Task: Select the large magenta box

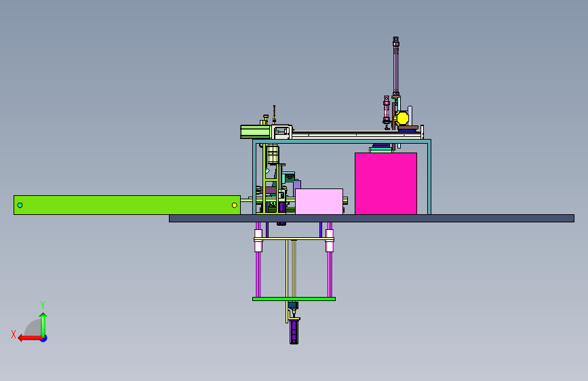Action: click(386, 183)
